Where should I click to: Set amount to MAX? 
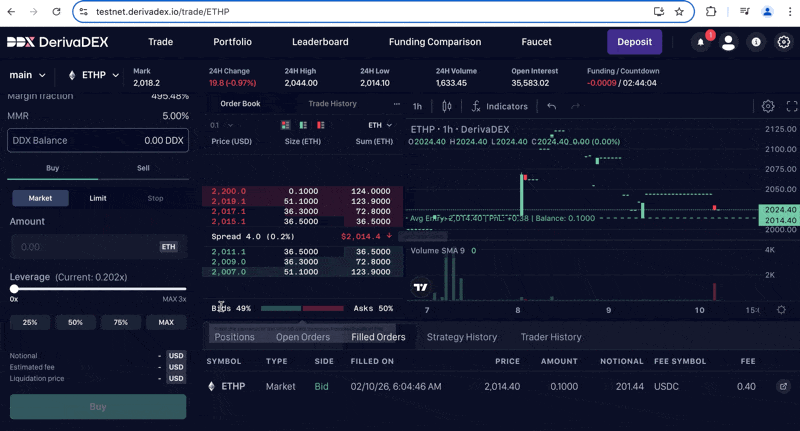tap(166, 322)
